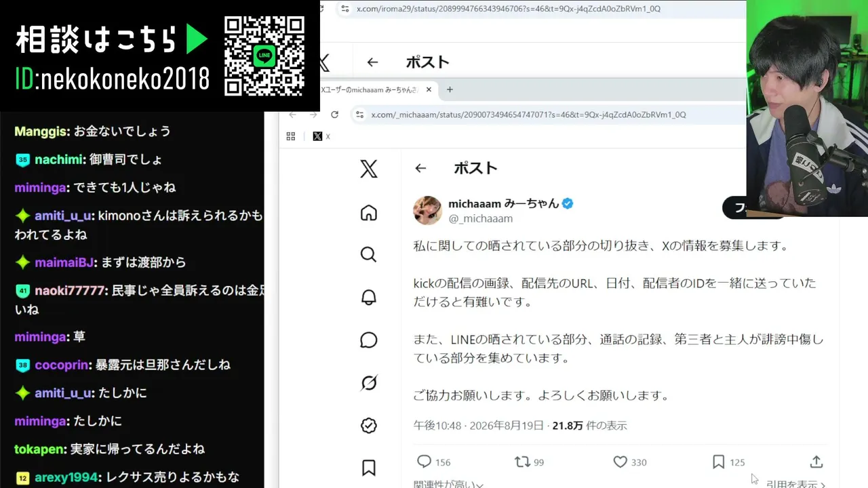Reload the _michaaam page in the browser

point(334,115)
